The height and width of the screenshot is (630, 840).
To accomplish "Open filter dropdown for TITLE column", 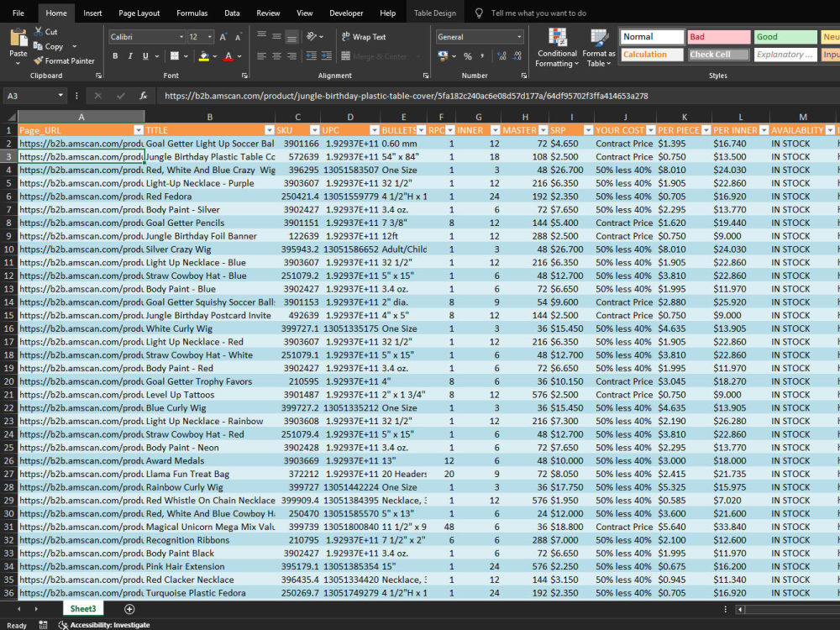I will tap(269, 130).
